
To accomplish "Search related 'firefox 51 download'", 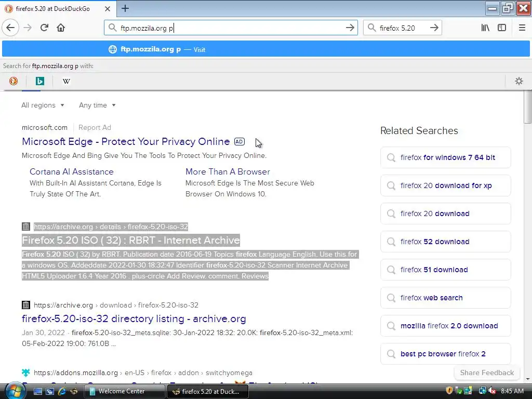I will click(x=445, y=270).
